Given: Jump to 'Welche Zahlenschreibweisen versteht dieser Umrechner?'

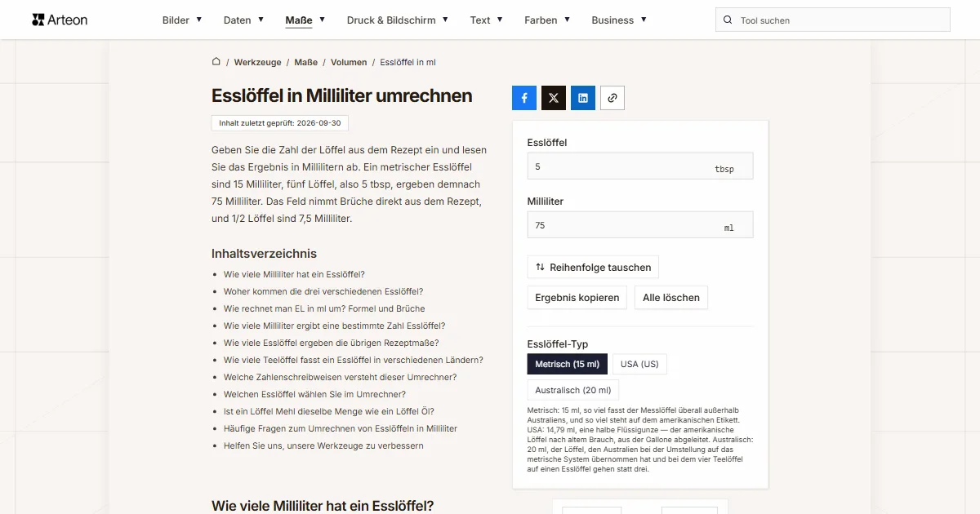Looking at the screenshot, I should click(x=340, y=377).
